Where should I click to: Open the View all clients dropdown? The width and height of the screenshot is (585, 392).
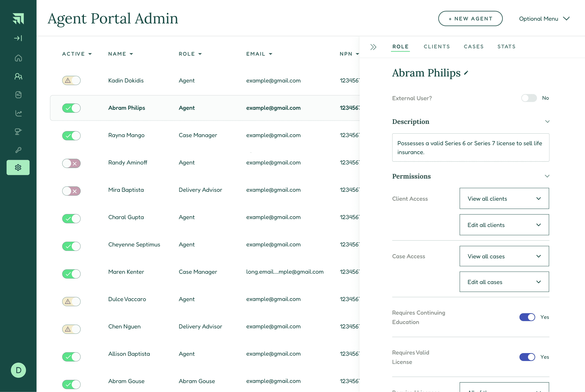click(x=504, y=198)
